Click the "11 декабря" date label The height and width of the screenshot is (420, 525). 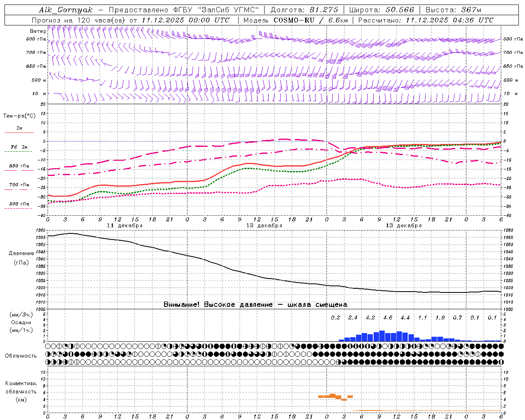pyautogui.click(x=125, y=226)
